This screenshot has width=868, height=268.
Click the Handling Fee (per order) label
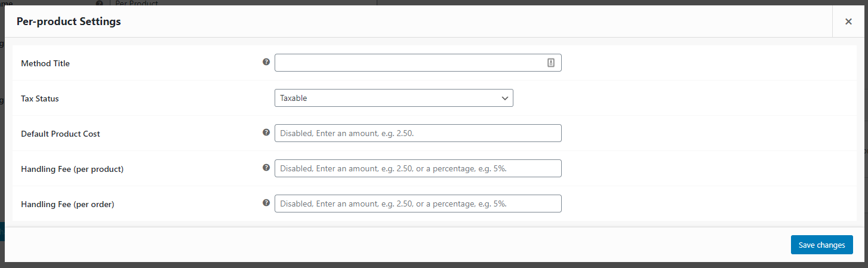(x=67, y=204)
